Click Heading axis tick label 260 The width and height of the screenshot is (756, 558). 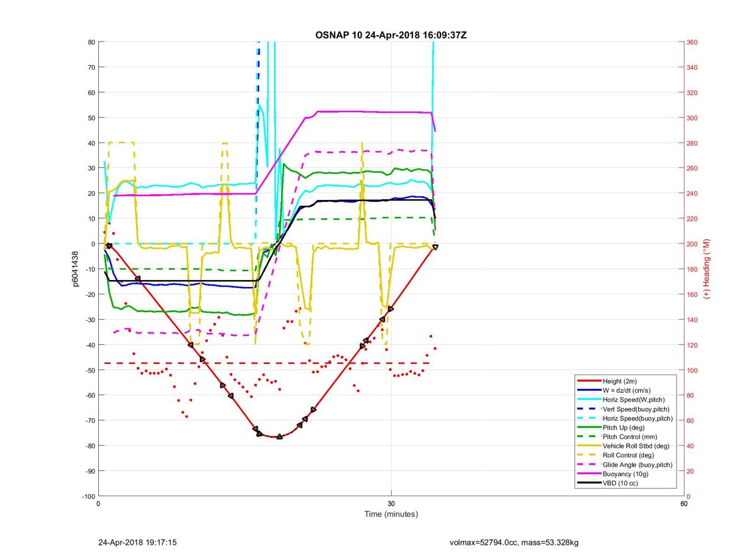tap(692, 168)
